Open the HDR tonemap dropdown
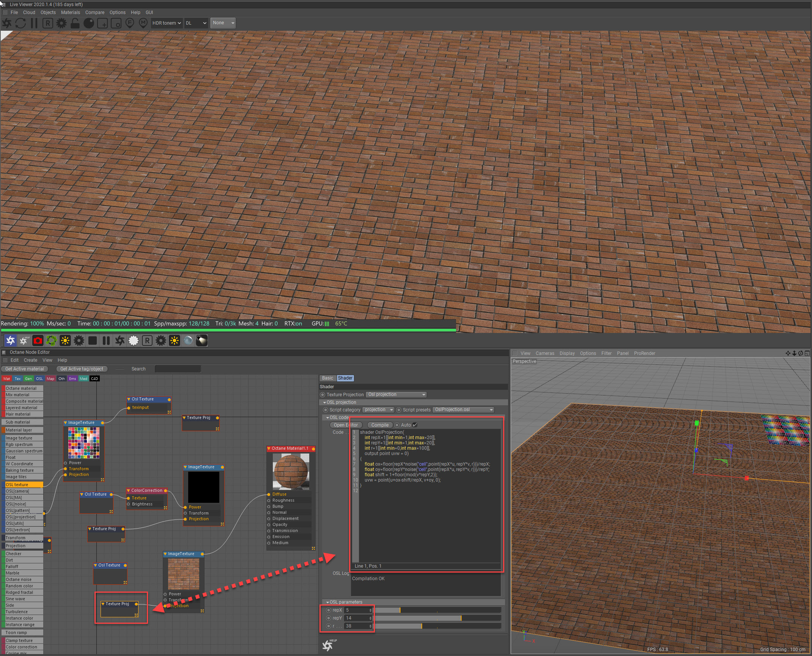812x656 pixels. 167,23
